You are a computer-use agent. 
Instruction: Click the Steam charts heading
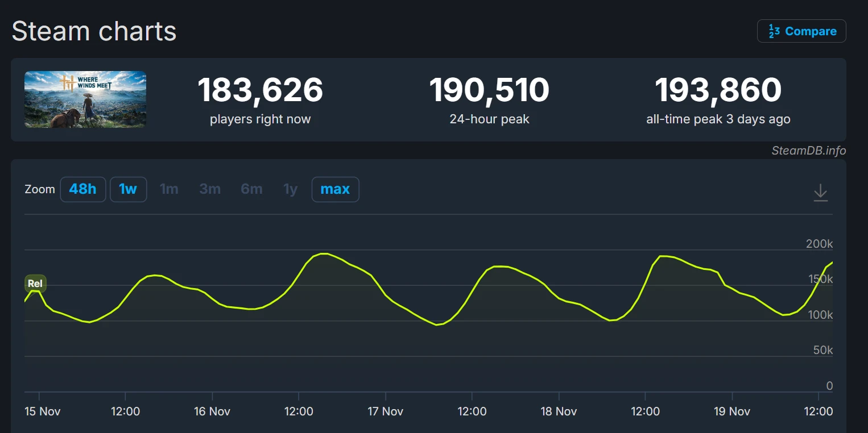[94, 31]
